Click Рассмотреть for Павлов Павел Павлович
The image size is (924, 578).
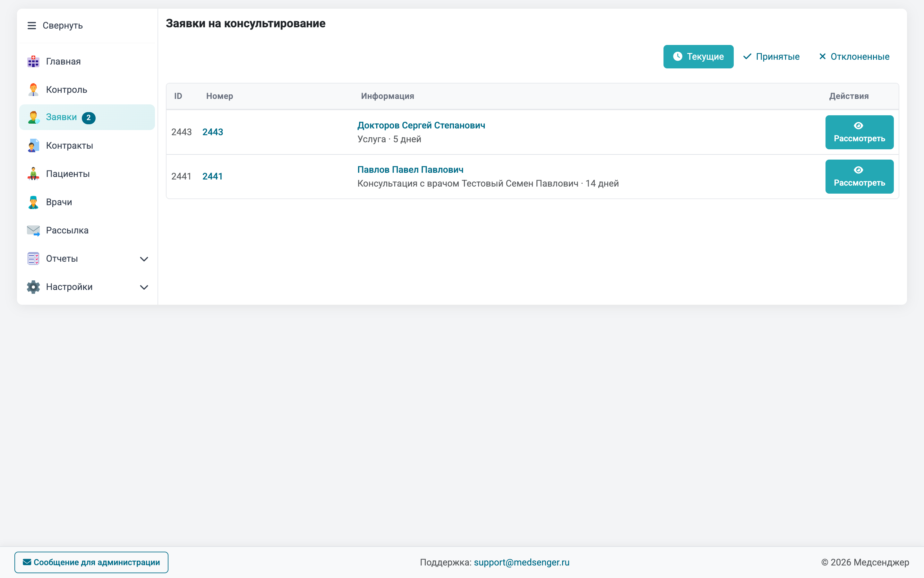coord(859,177)
